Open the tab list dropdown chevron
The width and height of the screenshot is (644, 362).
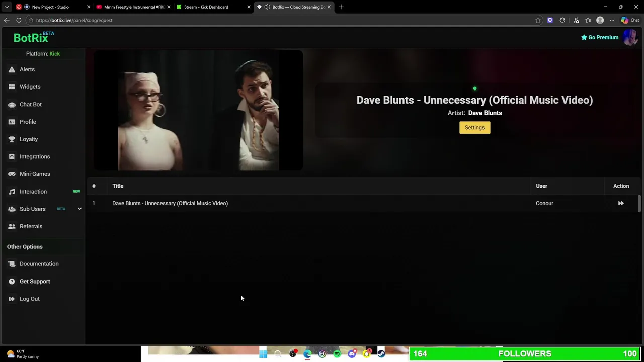[x=7, y=7]
